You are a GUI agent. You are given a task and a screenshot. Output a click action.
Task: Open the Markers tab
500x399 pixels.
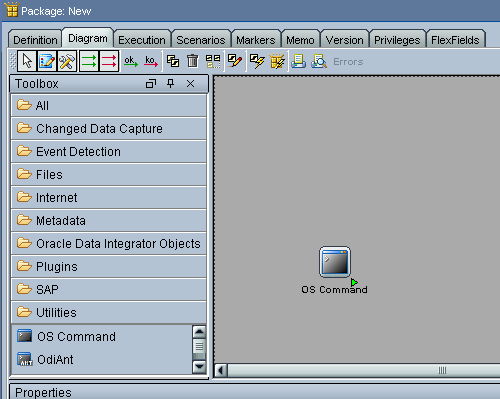(256, 40)
